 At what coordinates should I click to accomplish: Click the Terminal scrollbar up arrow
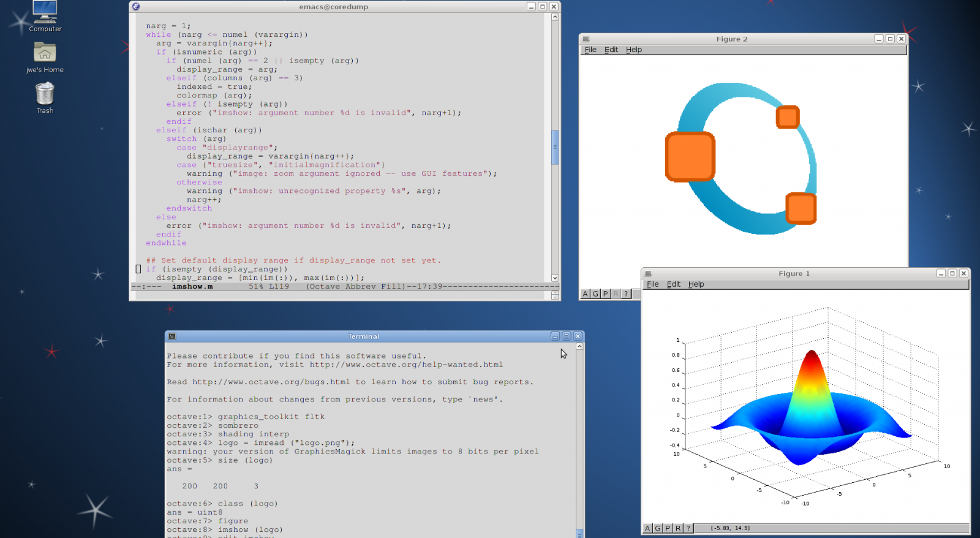579,347
